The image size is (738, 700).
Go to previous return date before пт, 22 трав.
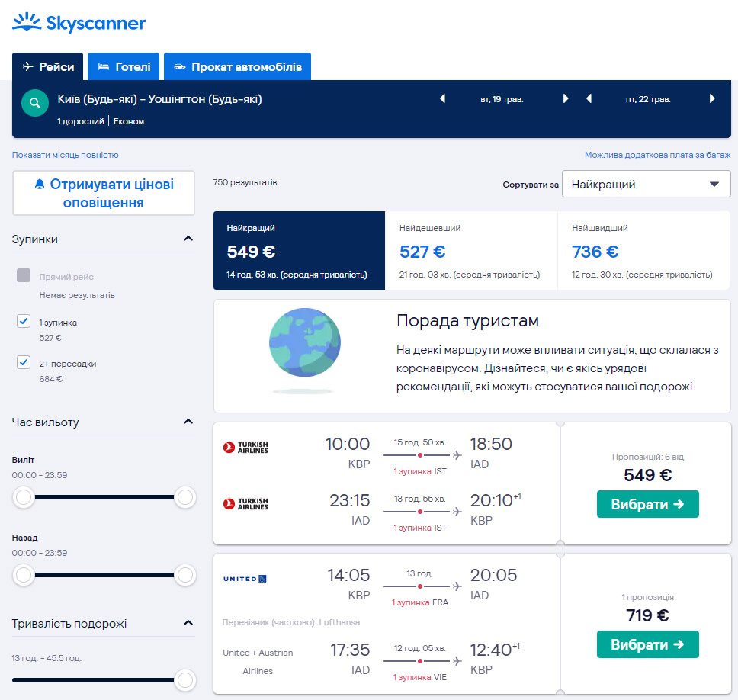589,99
